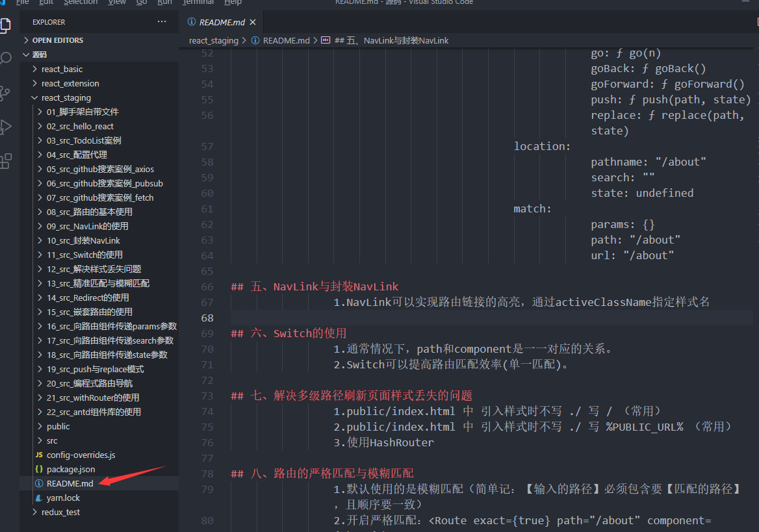Image resolution: width=759 pixels, height=532 pixels.
Task: Open the Go menu
Action: (x=142, y=2)
